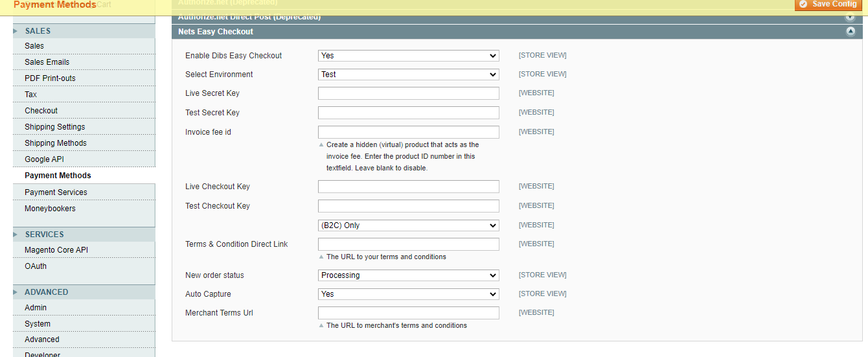
Task: Open the Moneybookers sidebar section
Action: [84, 209]
